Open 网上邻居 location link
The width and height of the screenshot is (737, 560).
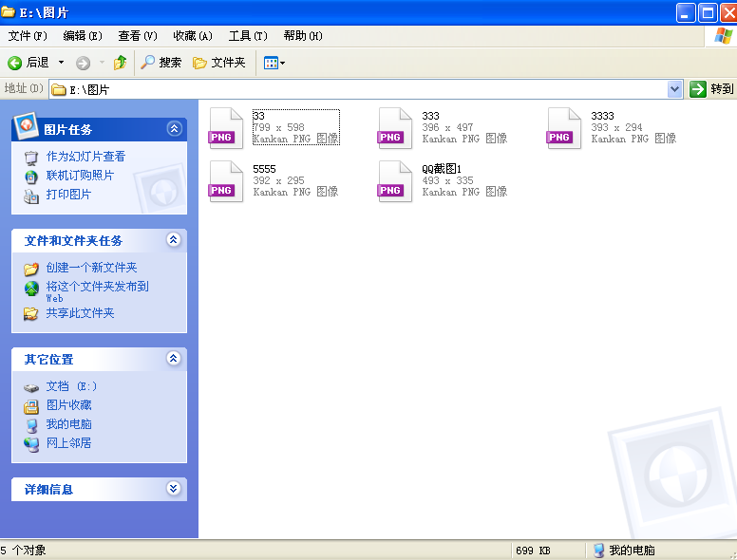(x=68, y=443)
